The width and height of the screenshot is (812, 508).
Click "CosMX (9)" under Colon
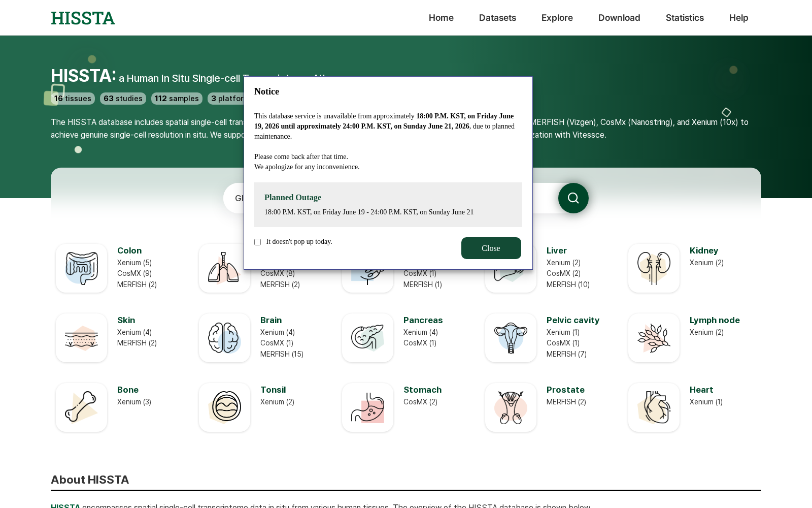pos(134,273)
